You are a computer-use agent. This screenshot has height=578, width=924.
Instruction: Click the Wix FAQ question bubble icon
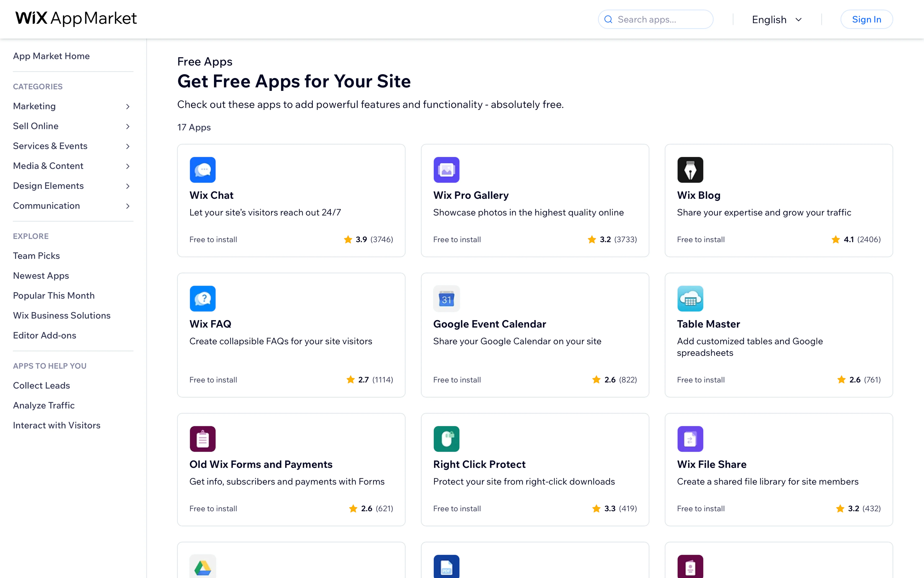pyautogui.click(x=203, y=299)
